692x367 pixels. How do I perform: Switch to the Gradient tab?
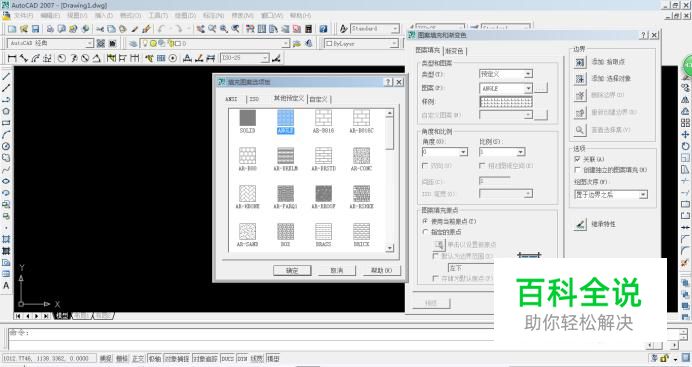point(454,51)
